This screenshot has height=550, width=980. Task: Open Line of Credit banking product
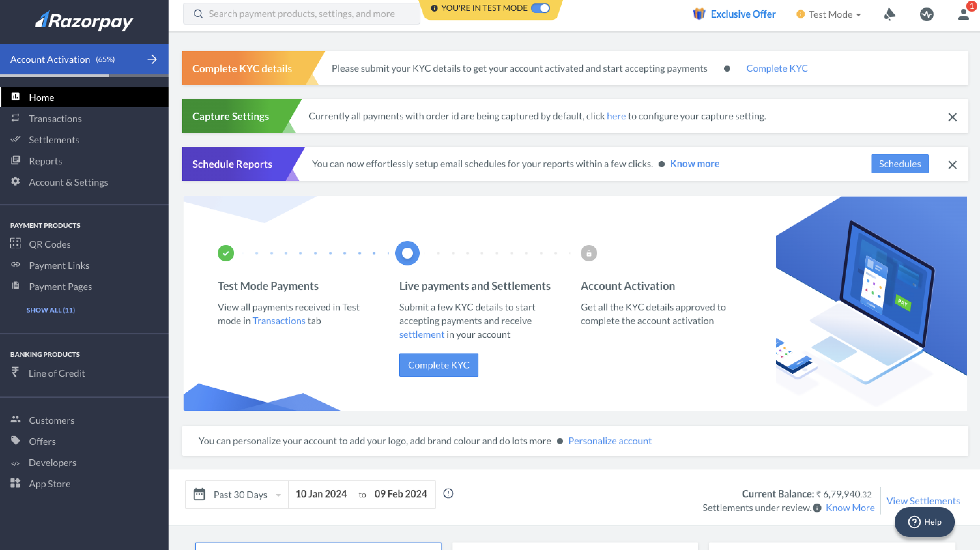57,373
